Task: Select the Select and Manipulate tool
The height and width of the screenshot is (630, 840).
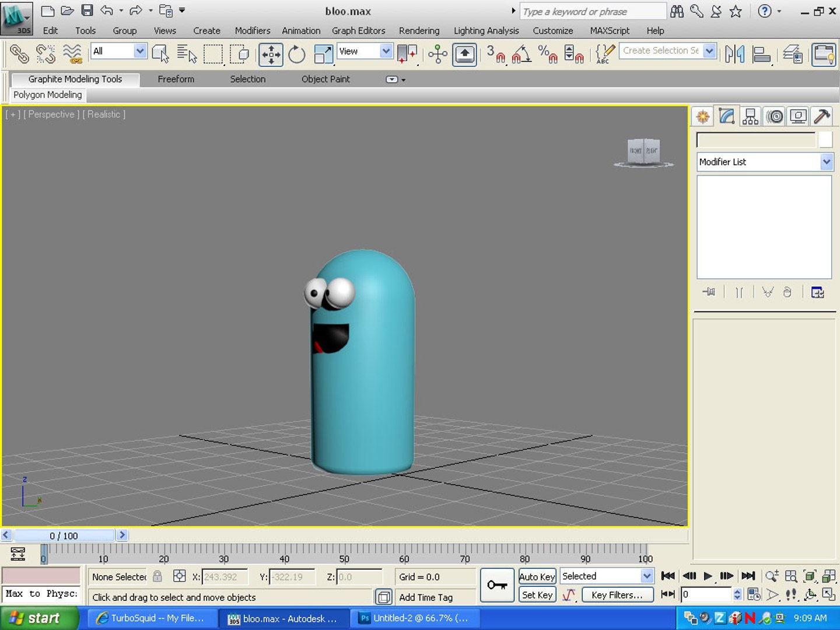Action: 437,54
